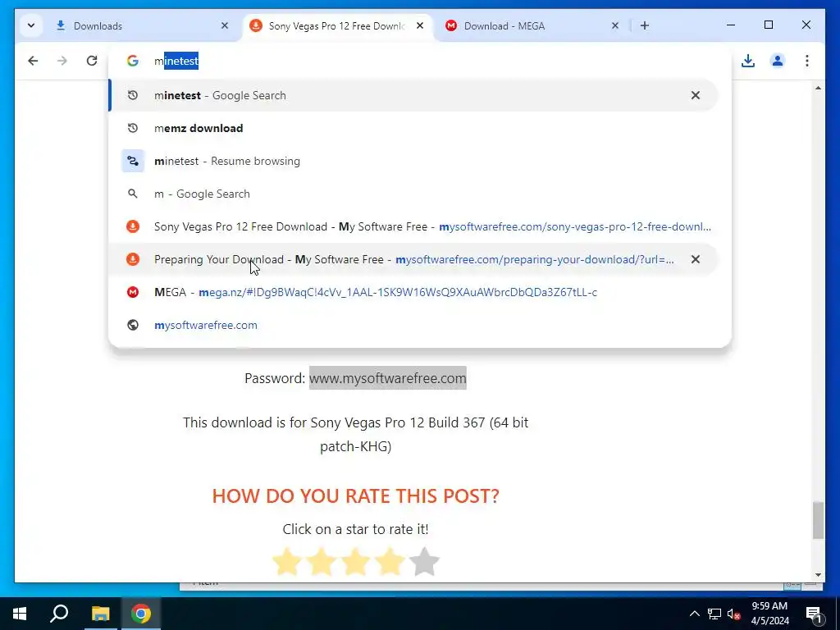Screen dimensions: 840x630
Task: Rate the post five stars
Action: pyautogui.click(x=424, y=561)
